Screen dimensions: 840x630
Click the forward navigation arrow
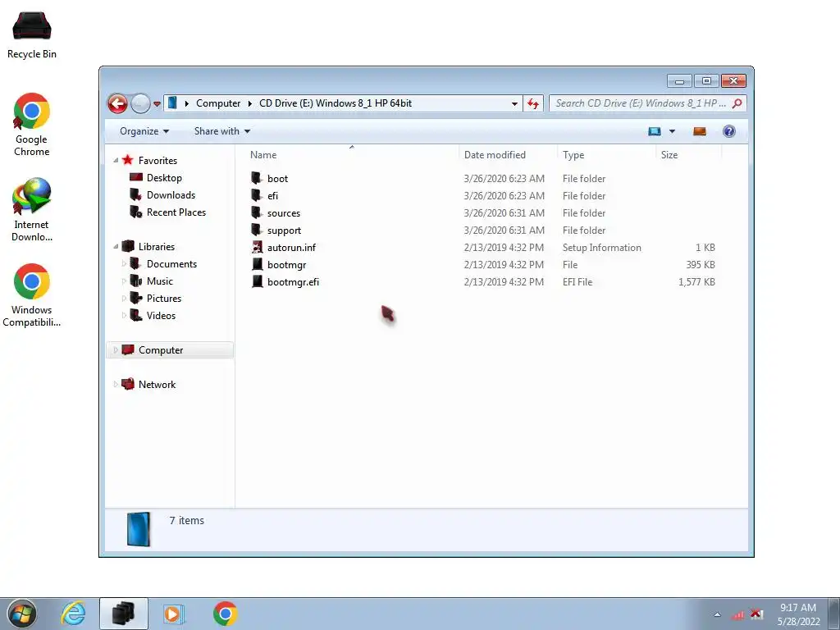(140, 103)
